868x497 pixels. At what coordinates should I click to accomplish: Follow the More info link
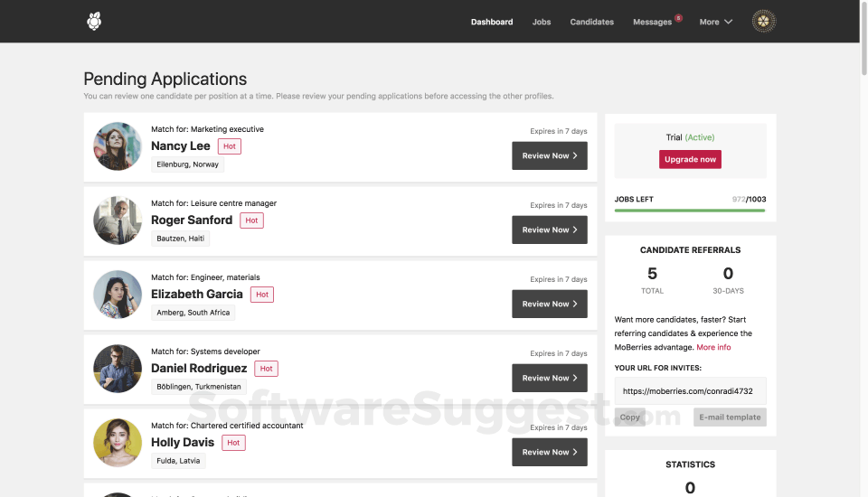(x=713, y=347)
